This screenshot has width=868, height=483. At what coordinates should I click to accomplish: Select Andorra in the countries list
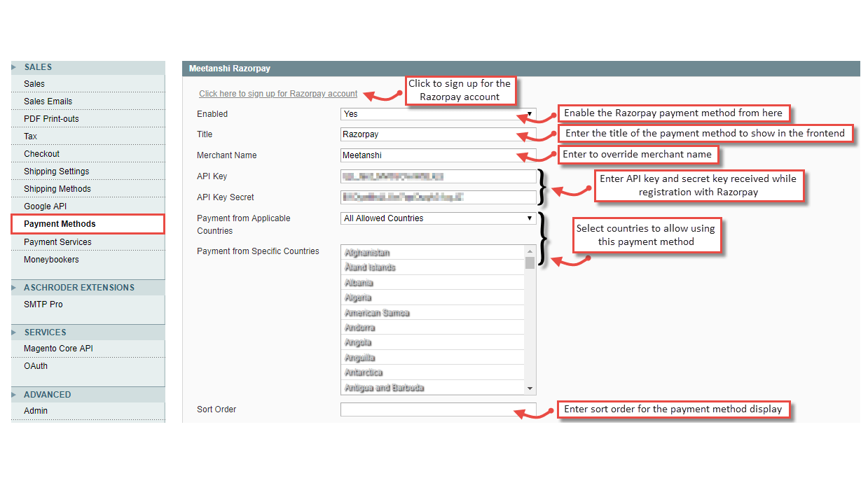pyautogui.click(x=432, y=328)
